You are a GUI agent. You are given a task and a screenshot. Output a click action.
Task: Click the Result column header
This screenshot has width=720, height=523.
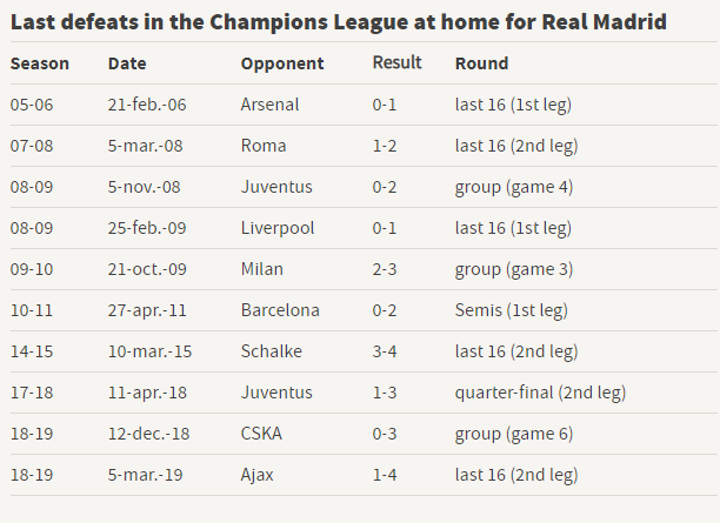point(397,62)
